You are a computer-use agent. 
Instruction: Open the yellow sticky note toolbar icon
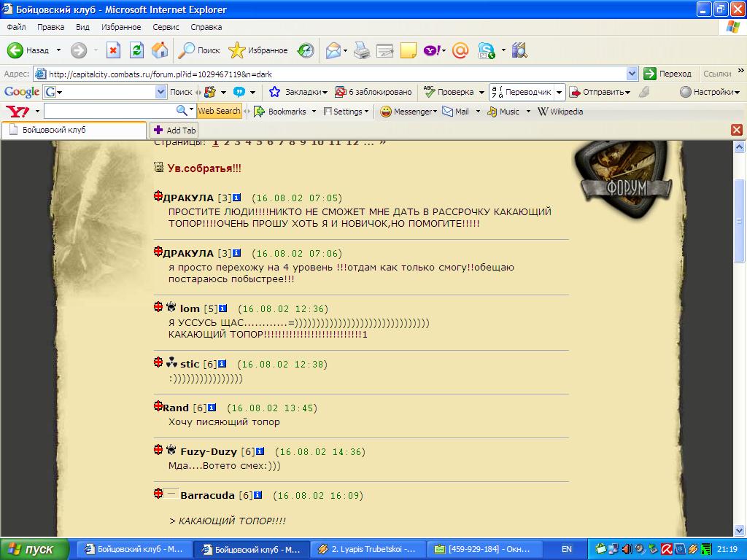point(409,50)
